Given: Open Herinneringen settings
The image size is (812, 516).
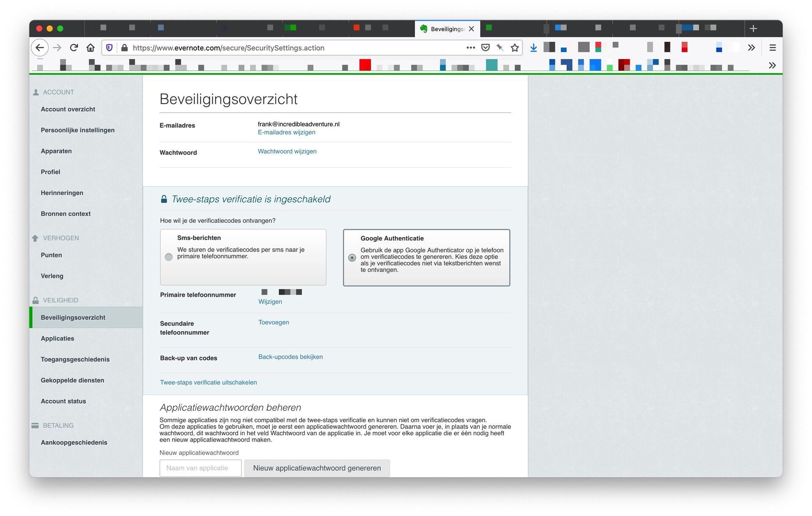Looking at the screenshot, I should click(x=62, y=193).
